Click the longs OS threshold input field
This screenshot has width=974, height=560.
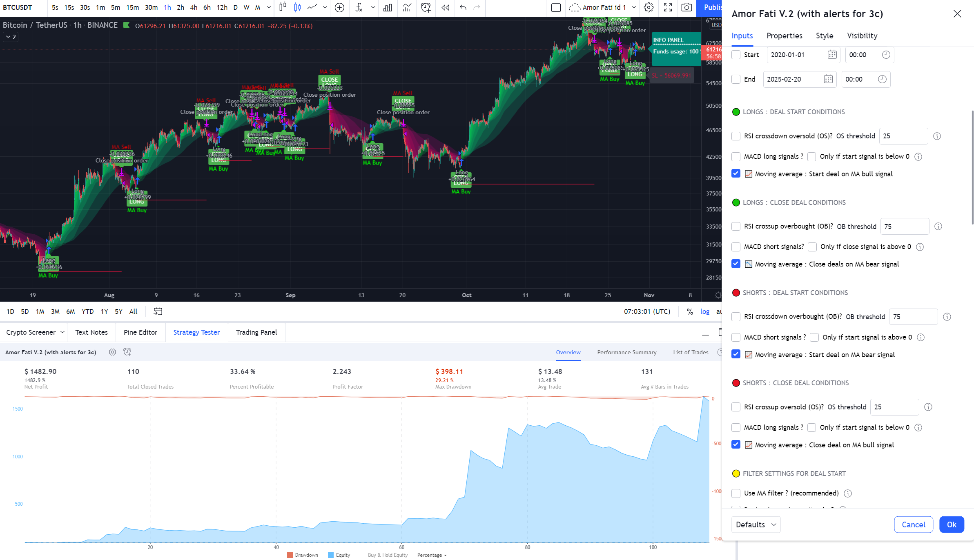(903, 136)
